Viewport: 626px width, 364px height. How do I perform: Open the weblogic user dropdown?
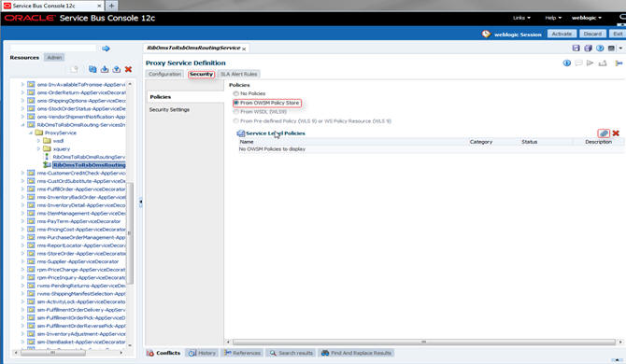tap(587, 18)
